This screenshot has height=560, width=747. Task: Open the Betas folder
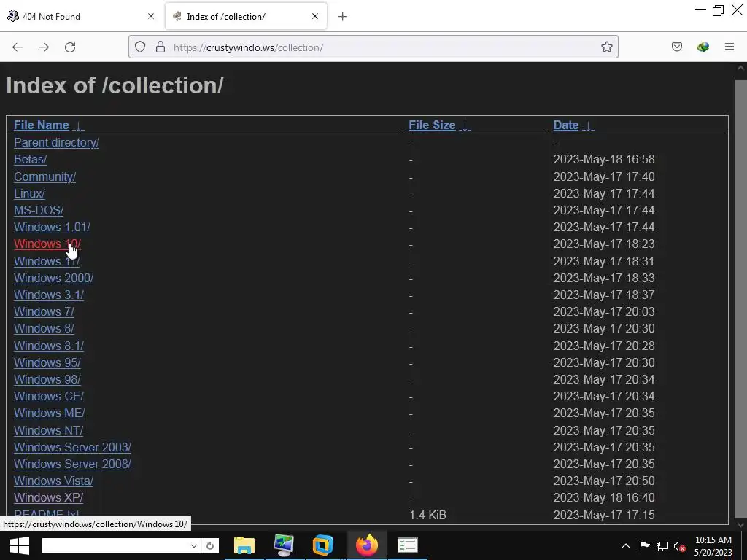pos(31,159)
